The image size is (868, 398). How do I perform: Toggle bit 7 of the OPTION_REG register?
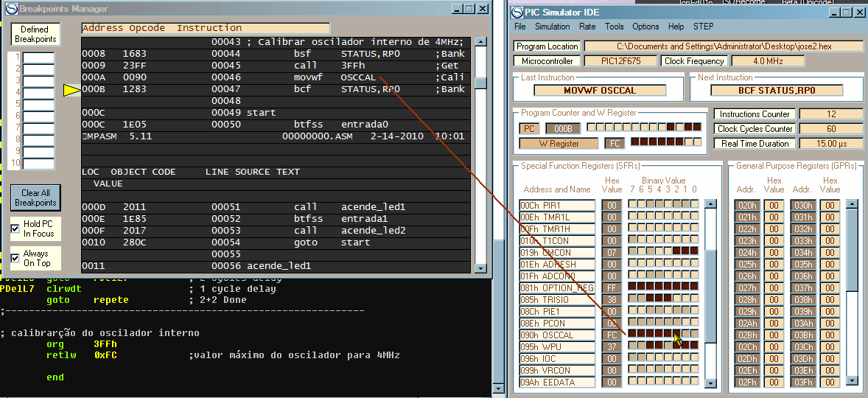632,286
